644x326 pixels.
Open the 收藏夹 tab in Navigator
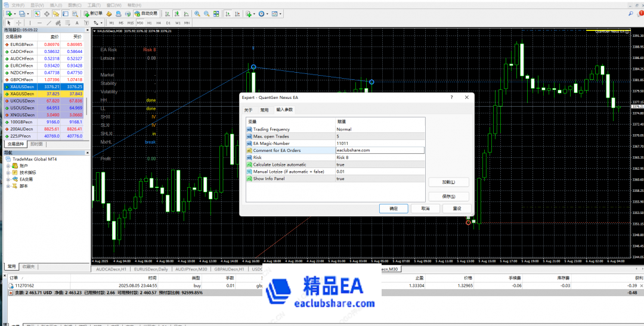pyautogui.click(x=29, y=266)
